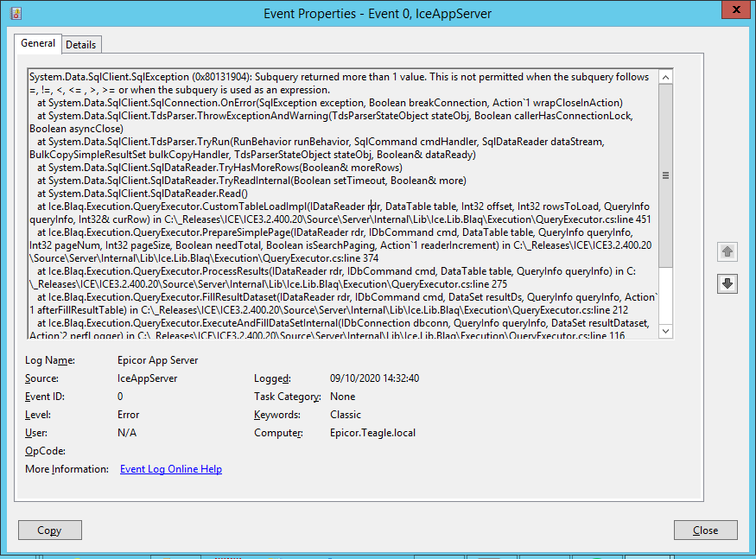Open Event Log Online Help link
Screen dimensions: 756x559
(171, 469)
